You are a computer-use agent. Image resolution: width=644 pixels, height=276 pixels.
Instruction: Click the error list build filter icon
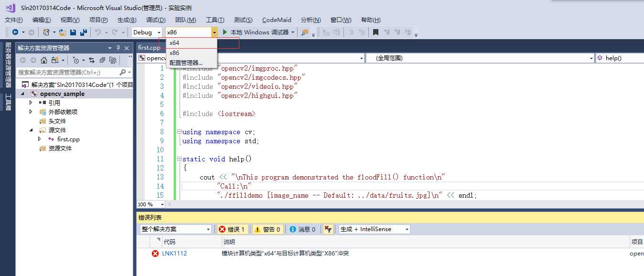click(328, 229)
